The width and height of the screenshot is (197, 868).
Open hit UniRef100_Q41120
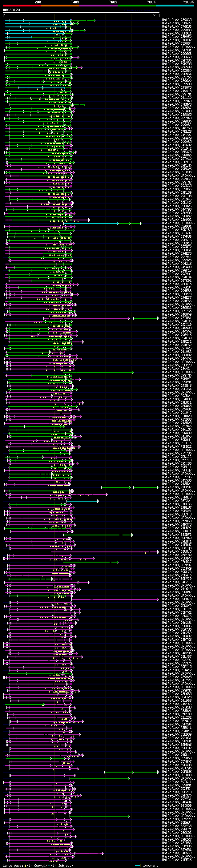pos(177,98)
